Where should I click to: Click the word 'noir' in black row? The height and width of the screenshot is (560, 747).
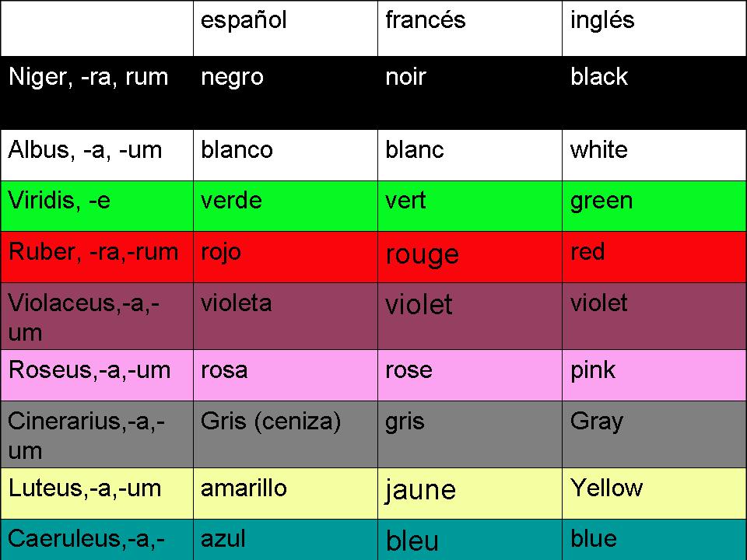406,77
